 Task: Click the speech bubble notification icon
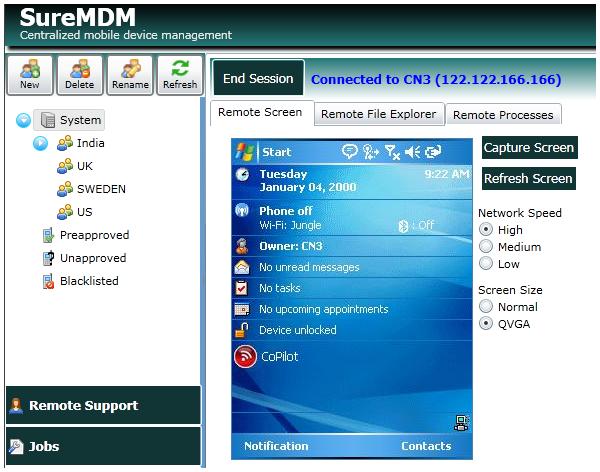tap(349, 151)
